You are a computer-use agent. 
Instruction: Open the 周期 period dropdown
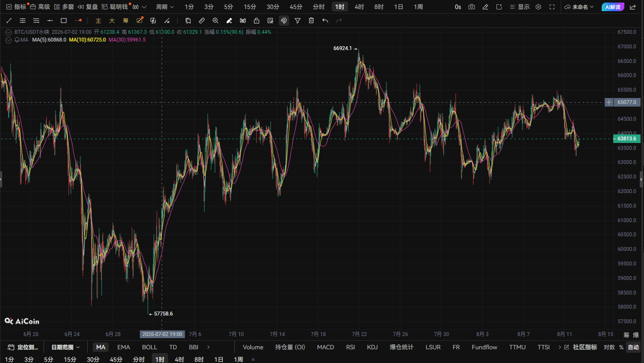pyautogui.click(x=165, y=7)
